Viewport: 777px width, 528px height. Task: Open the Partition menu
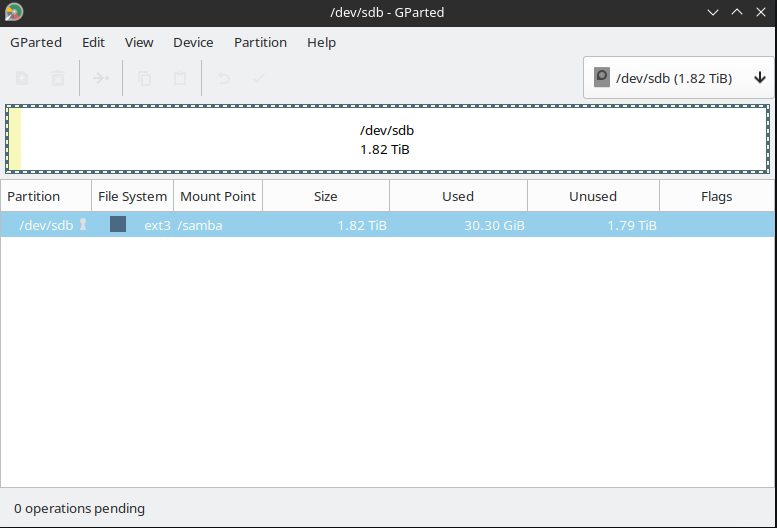click(x=260, y=43)
